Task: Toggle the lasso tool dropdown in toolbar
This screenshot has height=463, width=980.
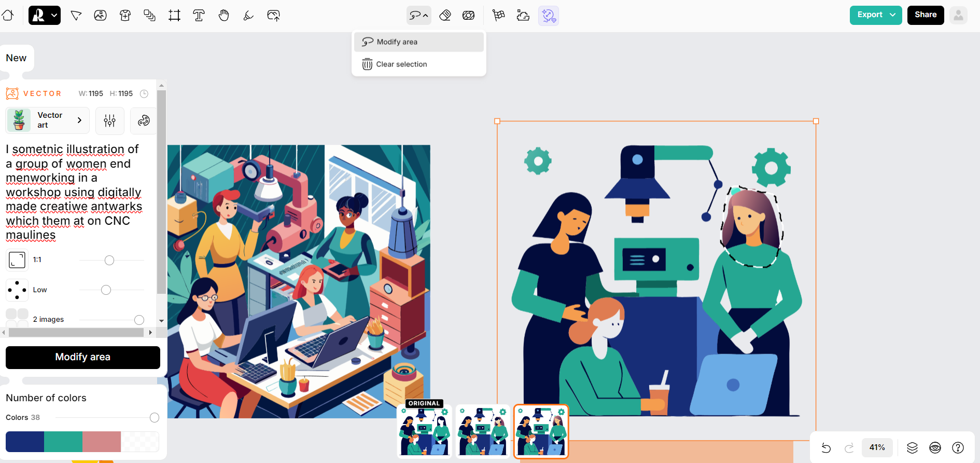Action: 419,16
